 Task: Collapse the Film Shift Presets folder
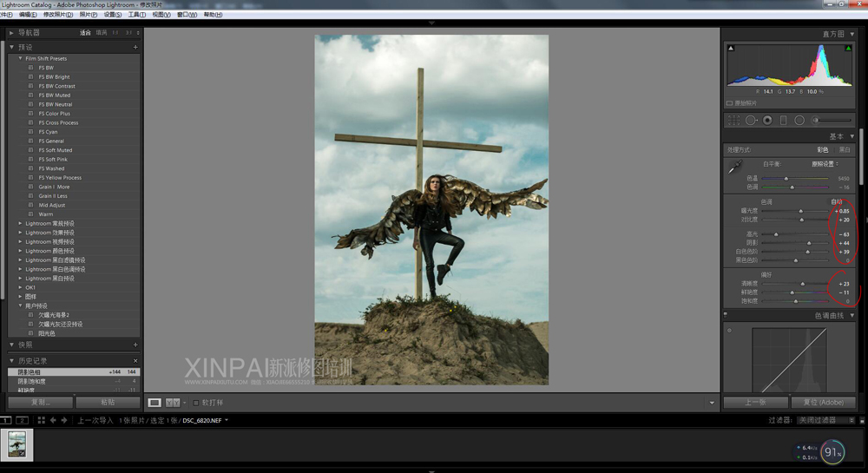coord(21,58)
